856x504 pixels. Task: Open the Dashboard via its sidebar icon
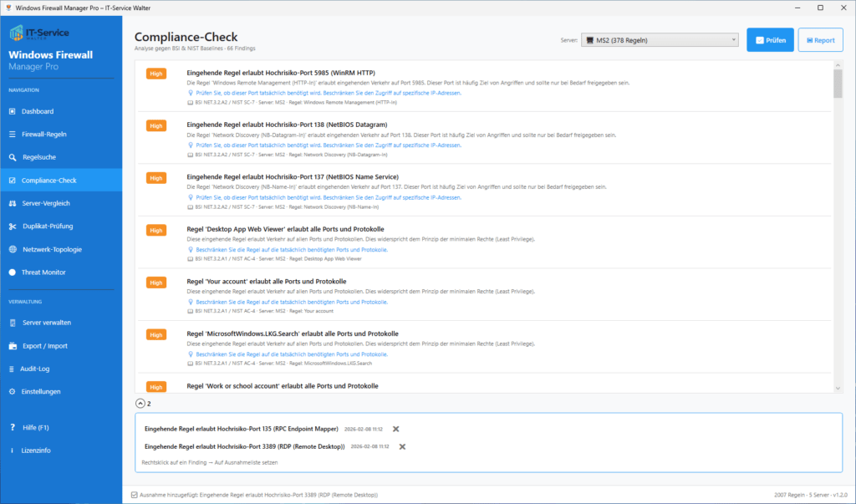point(12,110)
